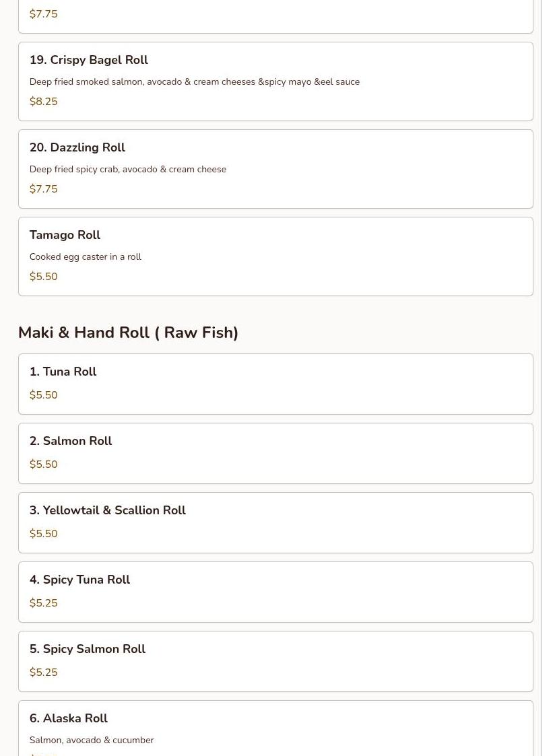Click the $8.25 Crispy Bagel Roll price
This screenshot has height=756, width=555.
point(43,101)
